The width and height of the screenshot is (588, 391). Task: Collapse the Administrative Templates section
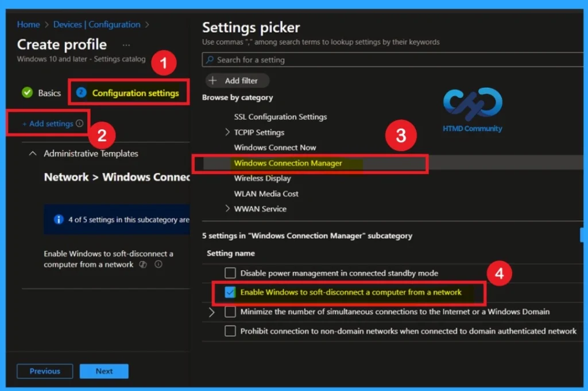(x=32, y=153)
